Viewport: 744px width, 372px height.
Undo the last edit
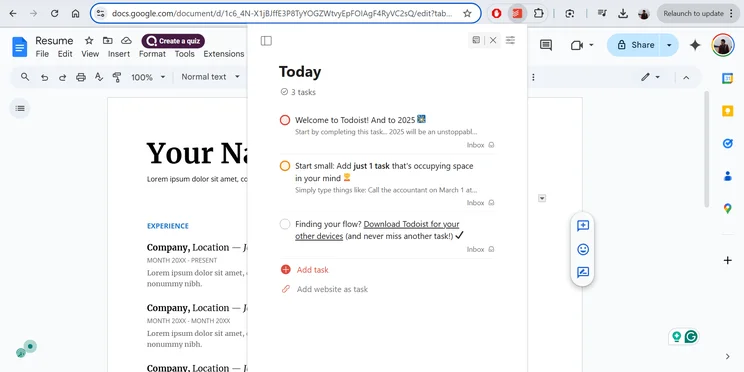45,77
